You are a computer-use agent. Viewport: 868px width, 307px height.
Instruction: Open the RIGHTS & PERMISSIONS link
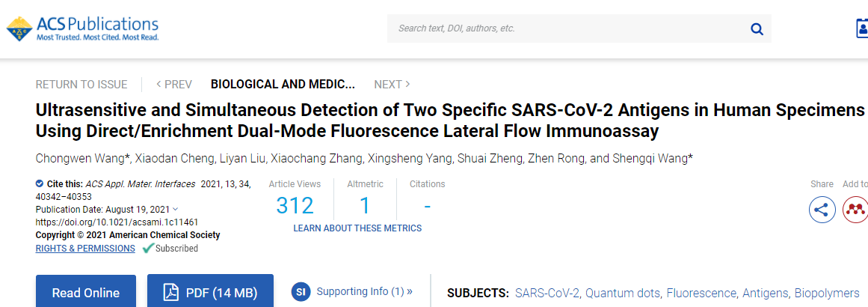point(85,249)
